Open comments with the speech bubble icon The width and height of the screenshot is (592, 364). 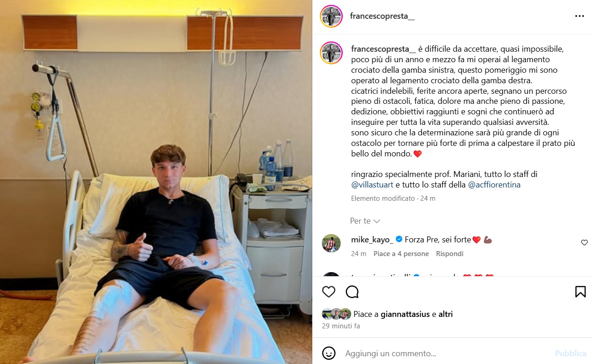352,292
